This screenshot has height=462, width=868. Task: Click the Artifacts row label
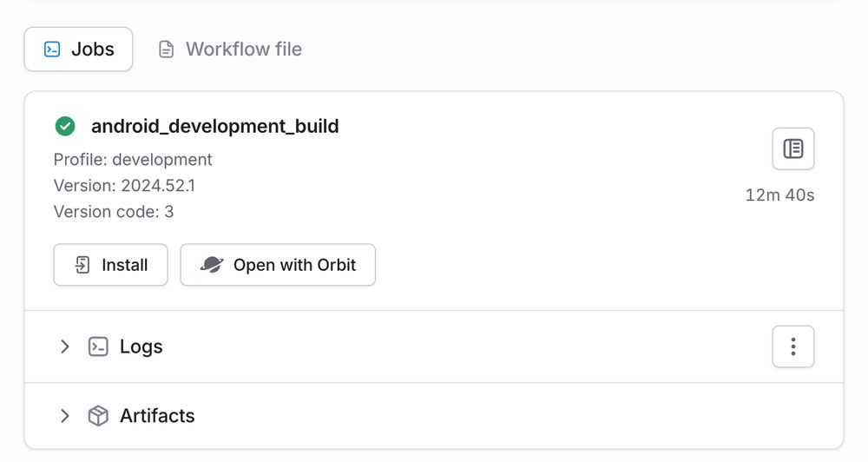tap(157, 416)
